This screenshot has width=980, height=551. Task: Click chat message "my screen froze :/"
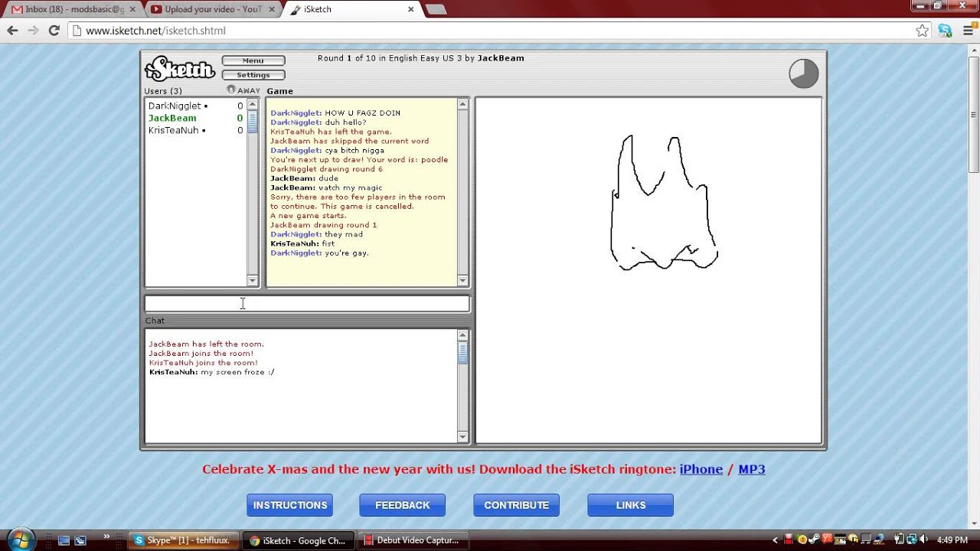tap(237, 372)
